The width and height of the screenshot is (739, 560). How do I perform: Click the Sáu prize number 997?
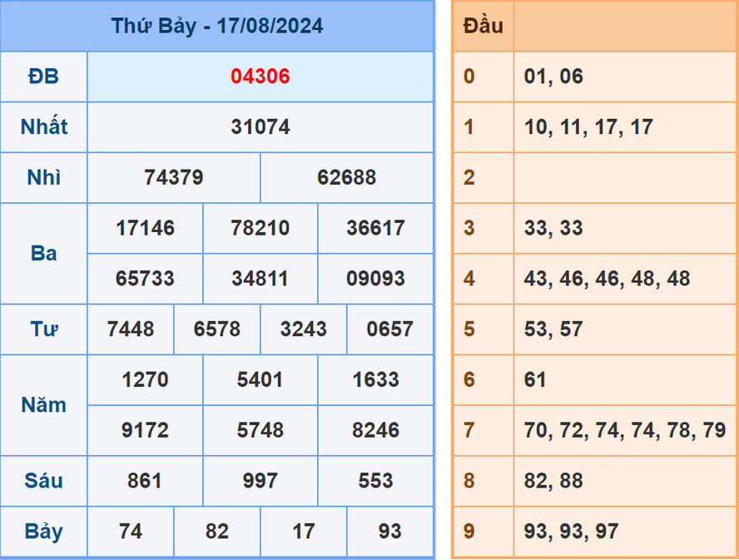pos(260,481)
